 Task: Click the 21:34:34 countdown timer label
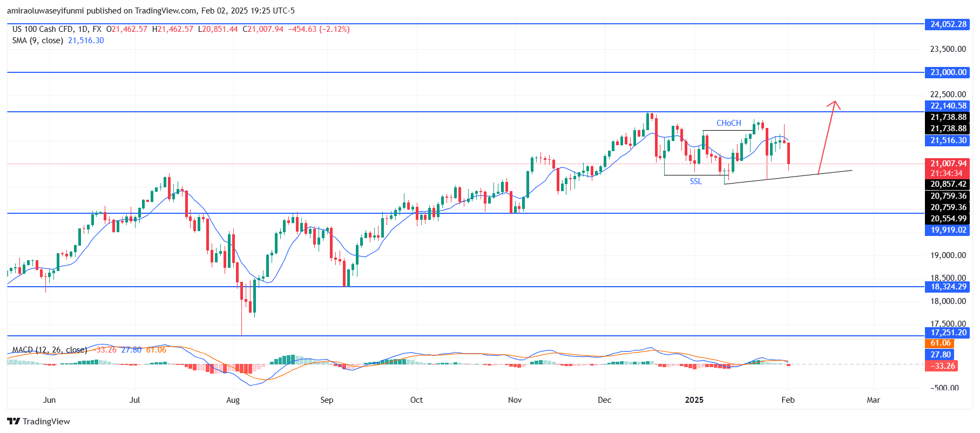pyautogui.click(x=948, y=173)
